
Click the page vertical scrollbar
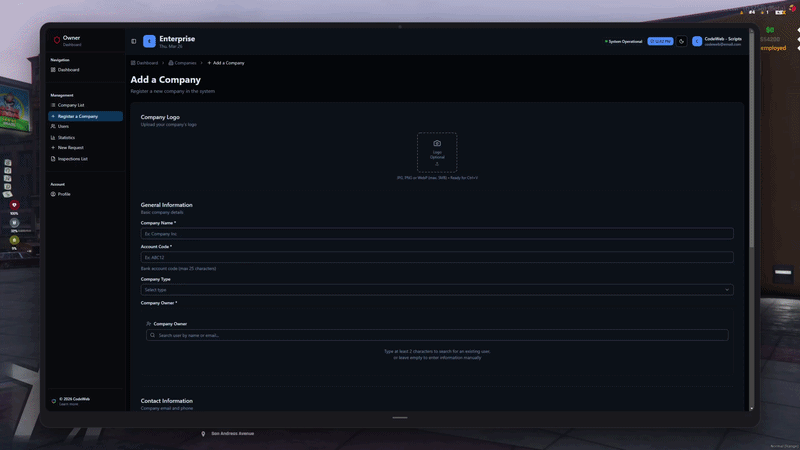751,250
